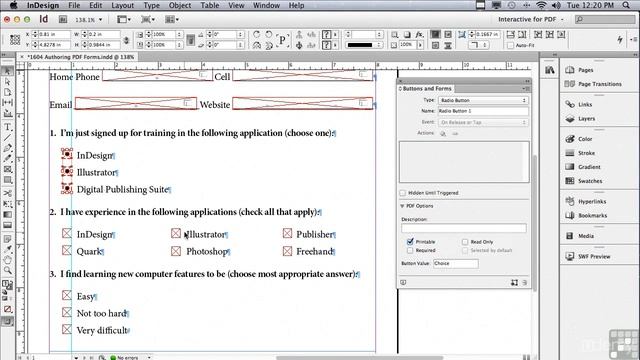Click the X position field
Viewport: 640px width, 360px height.
(x=54, y=35)
